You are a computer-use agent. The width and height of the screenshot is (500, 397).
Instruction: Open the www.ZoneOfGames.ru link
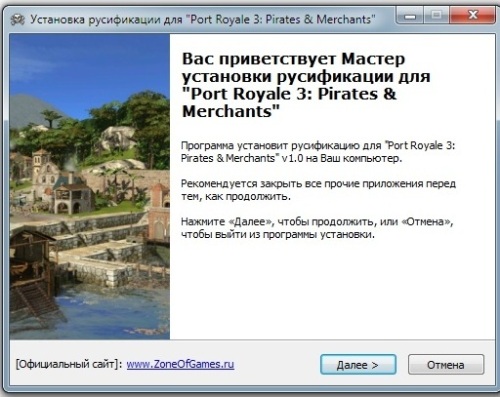pyautogui.click(x=180, y=364)
